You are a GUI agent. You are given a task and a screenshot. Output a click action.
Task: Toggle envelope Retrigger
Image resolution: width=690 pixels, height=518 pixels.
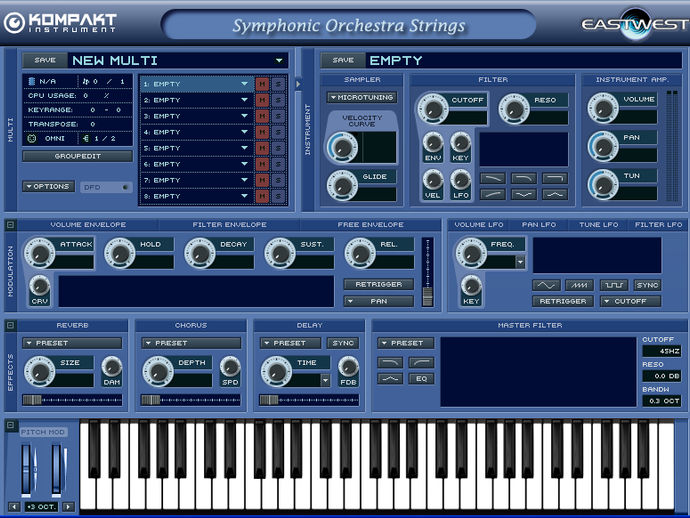point(378,284)
